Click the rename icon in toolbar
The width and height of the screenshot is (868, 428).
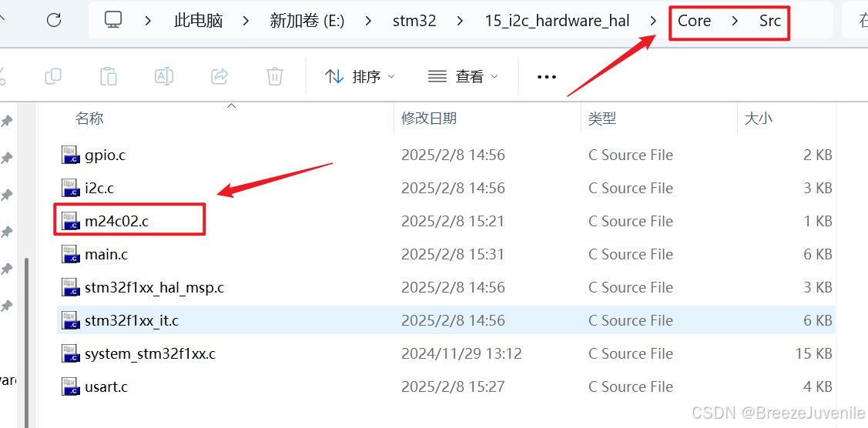point(164,76)
